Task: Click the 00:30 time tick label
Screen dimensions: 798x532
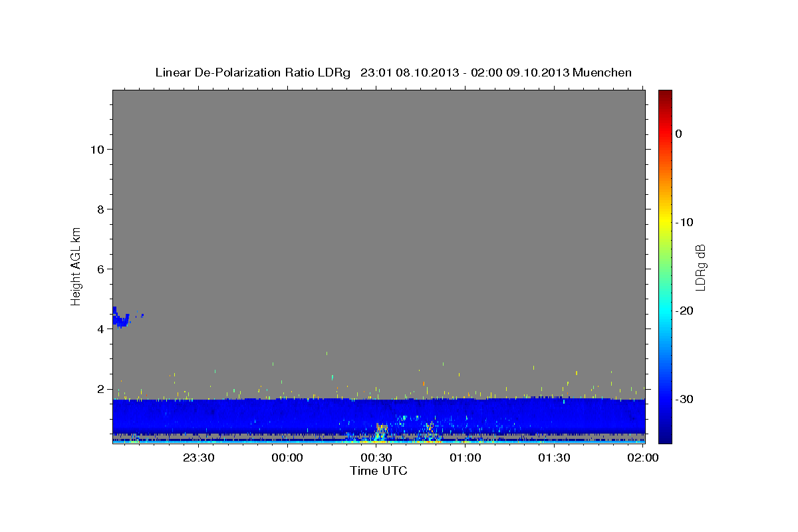Action: [x=376, y=458]
